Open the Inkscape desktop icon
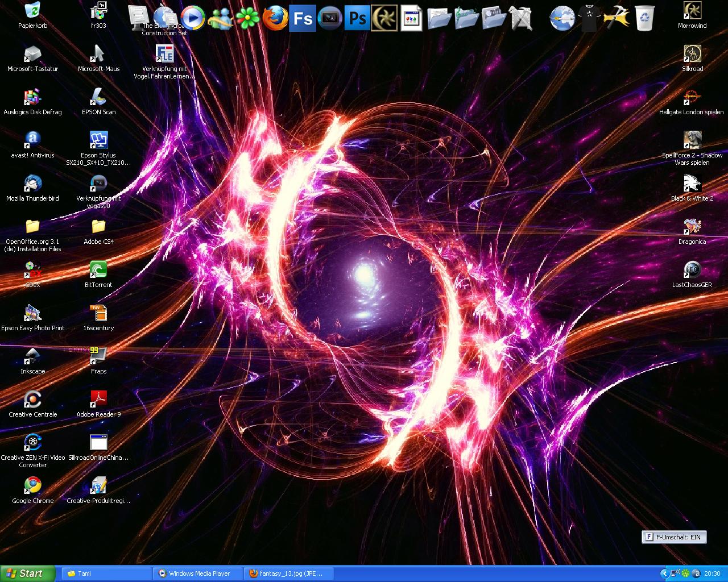 point(33,357)
